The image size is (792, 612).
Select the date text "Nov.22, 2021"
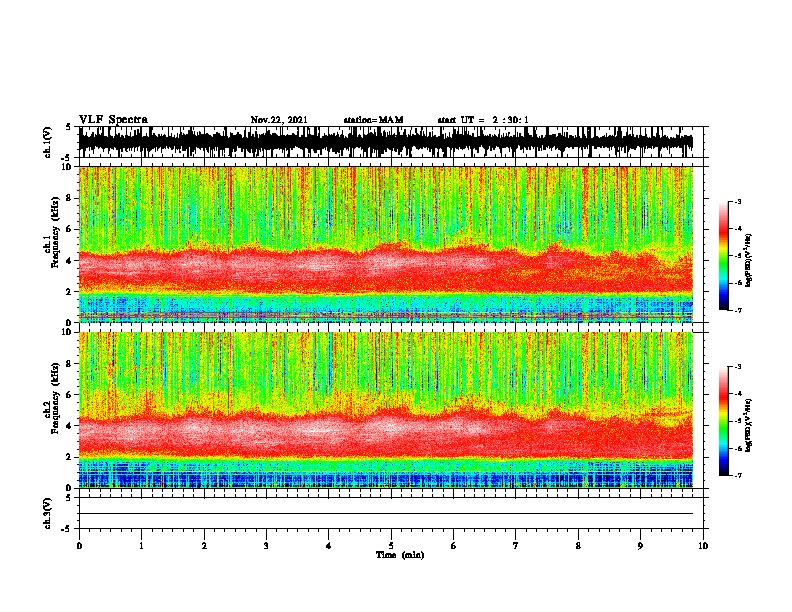[279, 120]
